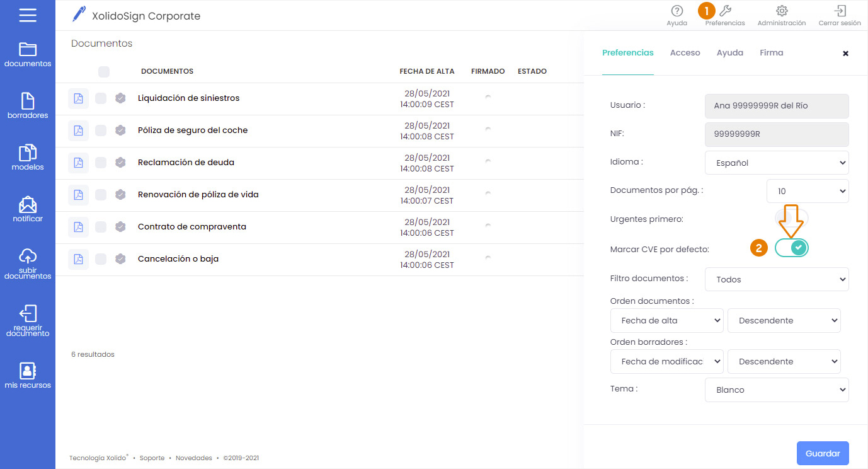
Task: Open mis recursos in sidebar
Action: (x=28, y=375)
